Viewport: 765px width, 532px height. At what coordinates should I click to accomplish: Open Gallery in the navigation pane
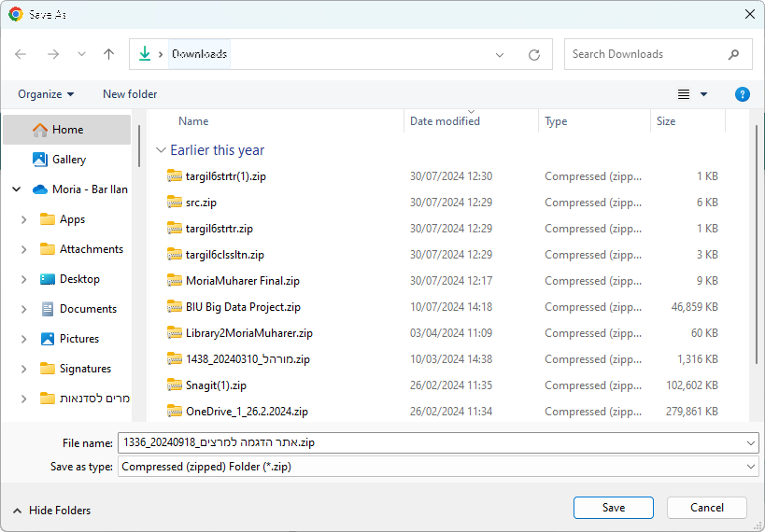[68, 160]
